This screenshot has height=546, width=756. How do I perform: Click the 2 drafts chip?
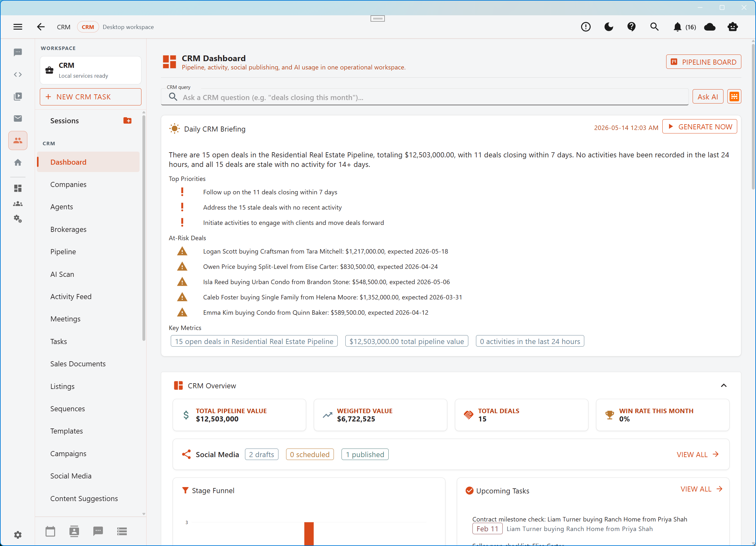tap(262, 454)
